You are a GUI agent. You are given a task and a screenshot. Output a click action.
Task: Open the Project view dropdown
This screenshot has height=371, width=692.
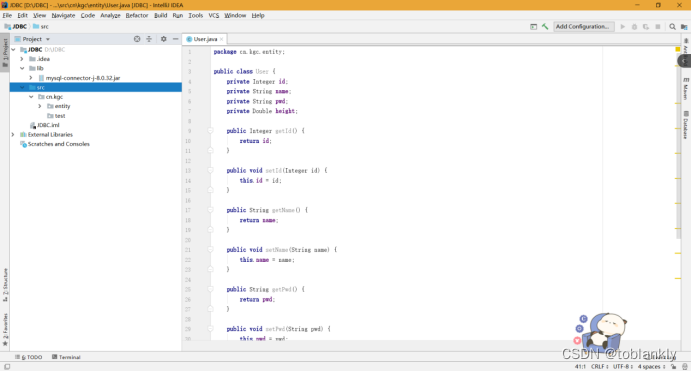point(33,39)
